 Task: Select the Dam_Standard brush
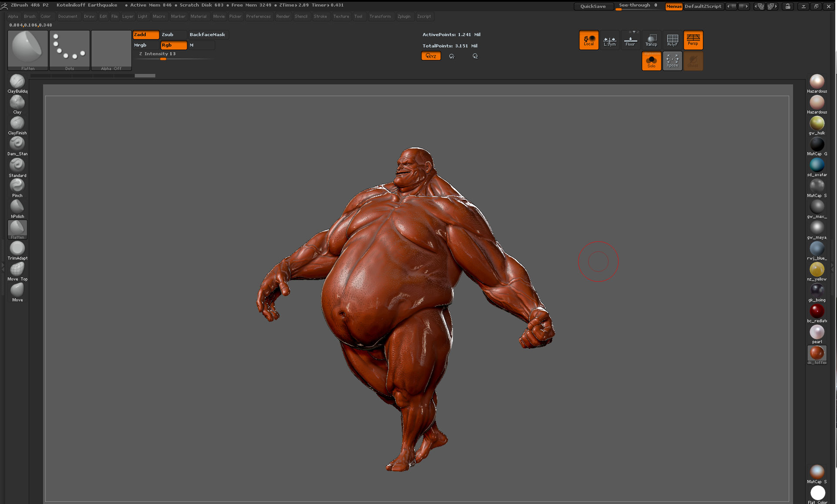[x=17, y=144]
